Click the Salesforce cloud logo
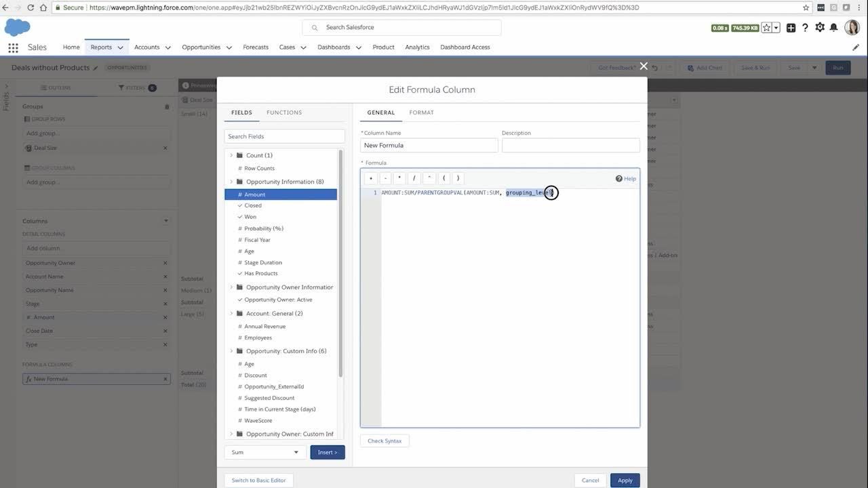 point(18,27)
